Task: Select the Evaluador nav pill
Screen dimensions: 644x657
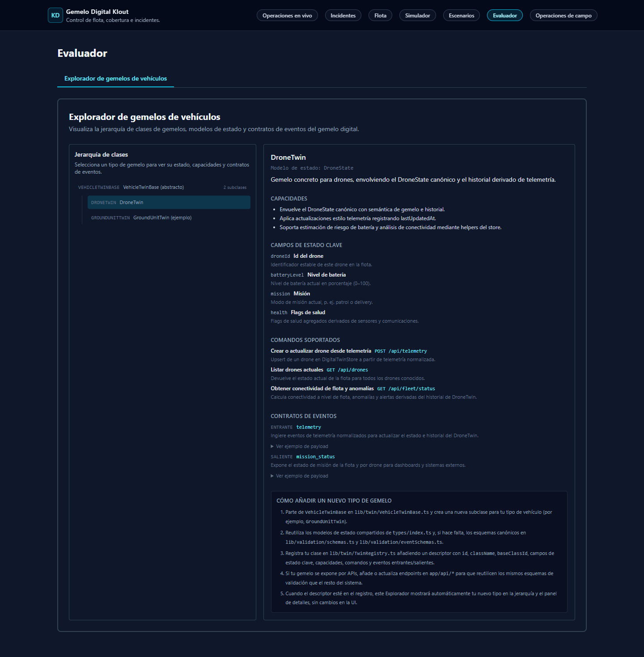Action: click(505, 16)
